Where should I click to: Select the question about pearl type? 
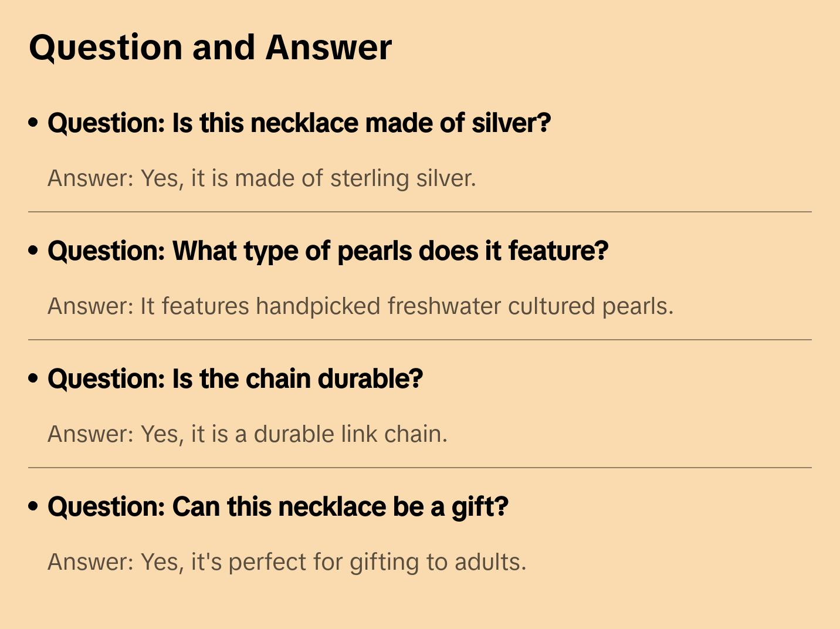pos(328,251)
